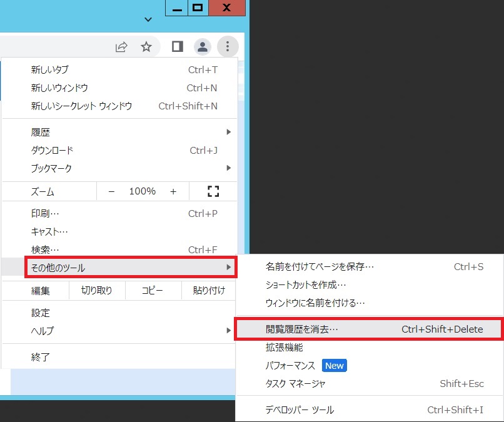Viewport: 504px width, 422px height.
Task: Expand the 履歴 submenu
Action: coord(125,132)
